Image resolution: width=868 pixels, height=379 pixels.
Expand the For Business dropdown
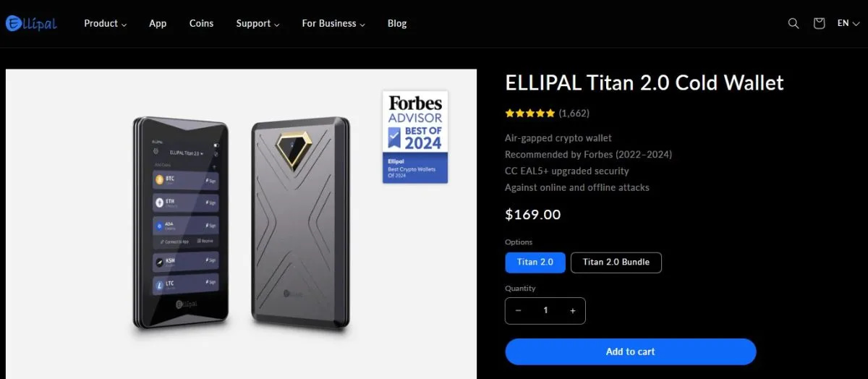[333, 23]
